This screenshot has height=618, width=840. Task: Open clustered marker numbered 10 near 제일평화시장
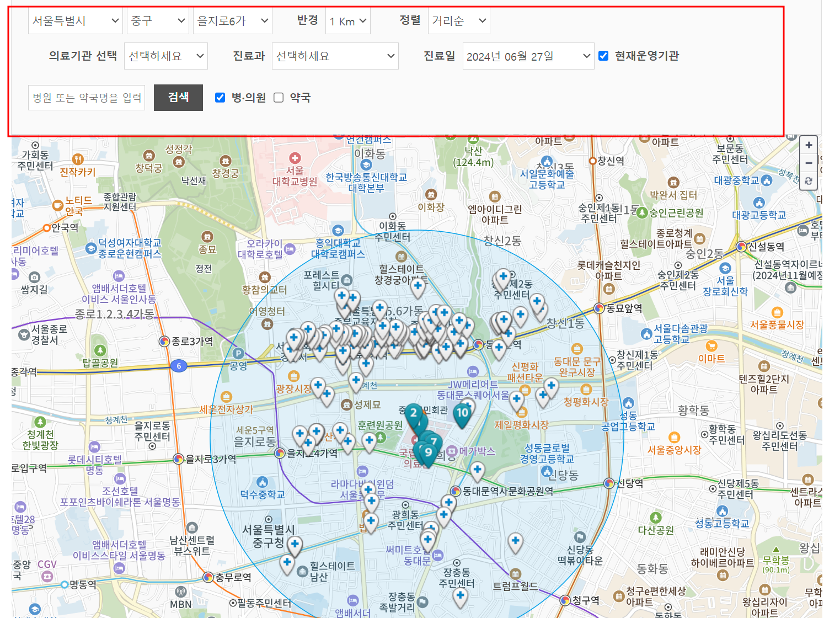463,412
